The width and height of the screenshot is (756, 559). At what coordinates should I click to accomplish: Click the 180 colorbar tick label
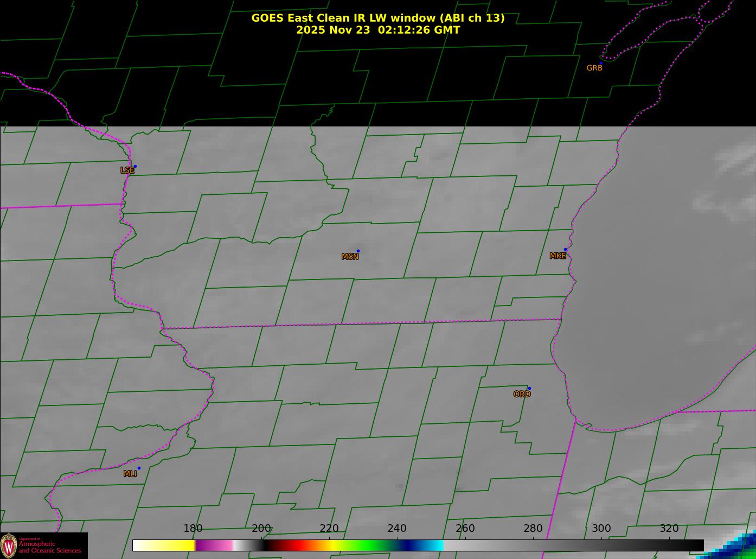click(x=193, y=529)
